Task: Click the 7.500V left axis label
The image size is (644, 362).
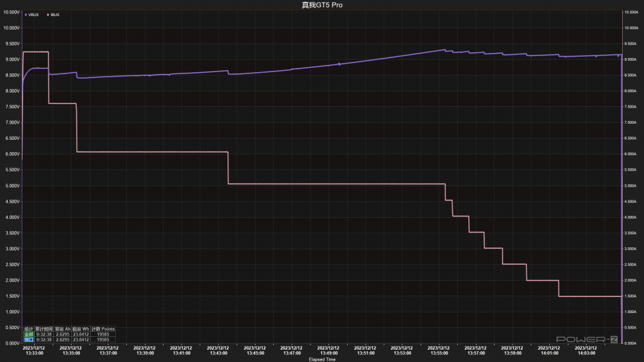Action: pyautogui.click(x=12, y=107)
